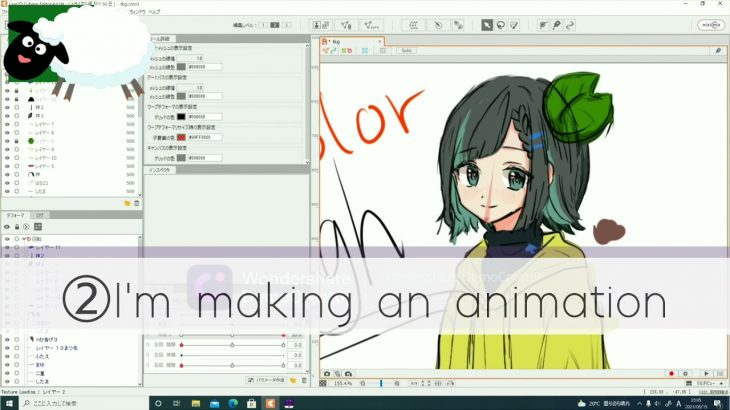This screenshot has height=410, width=730.
Task: Click the red color swatch
Action: (x=181, y=137)
